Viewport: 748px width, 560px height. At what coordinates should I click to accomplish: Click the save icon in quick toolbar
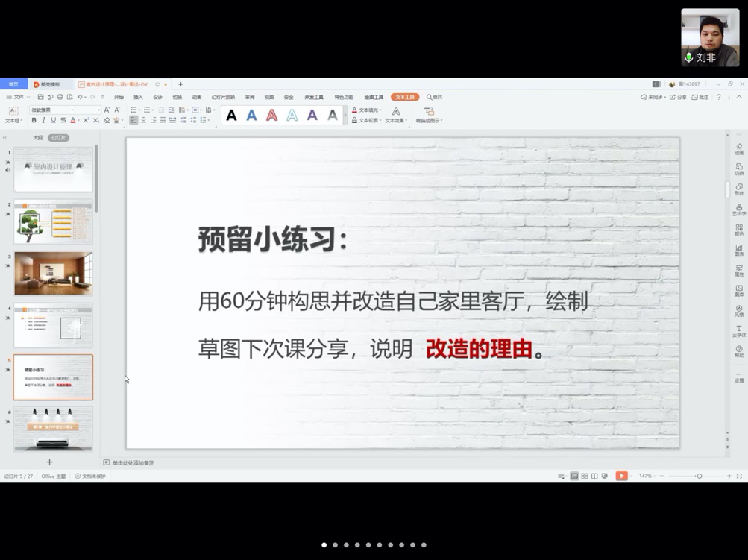point(41,97)
